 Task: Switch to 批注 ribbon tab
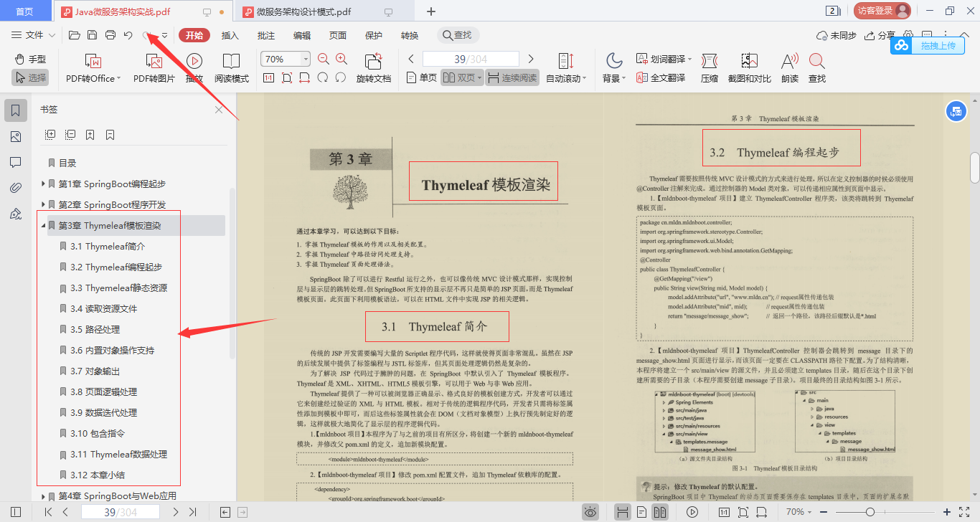pos(266,35)
